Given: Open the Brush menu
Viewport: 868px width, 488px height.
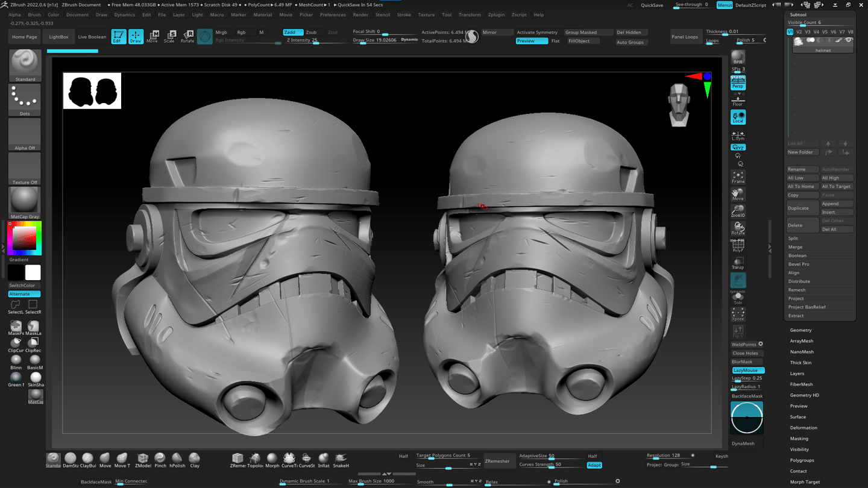Looking at the screenshot, I should (x=34, y=15).
